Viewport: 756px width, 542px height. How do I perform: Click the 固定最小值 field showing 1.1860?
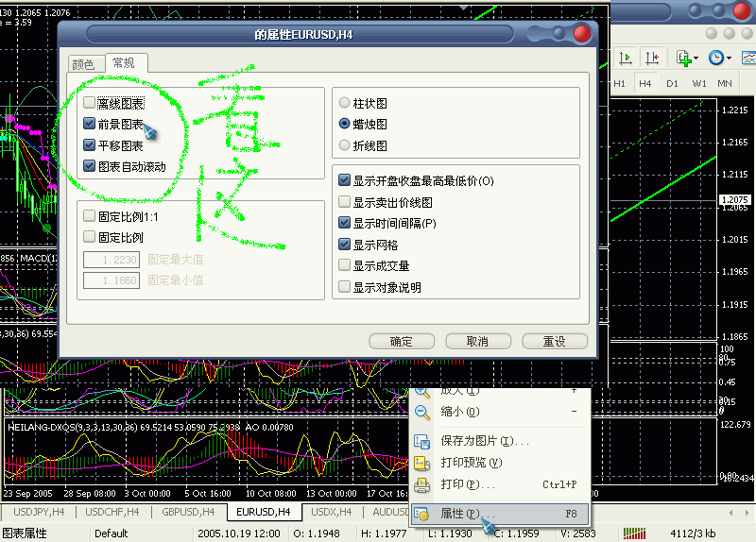pos(112,280)
